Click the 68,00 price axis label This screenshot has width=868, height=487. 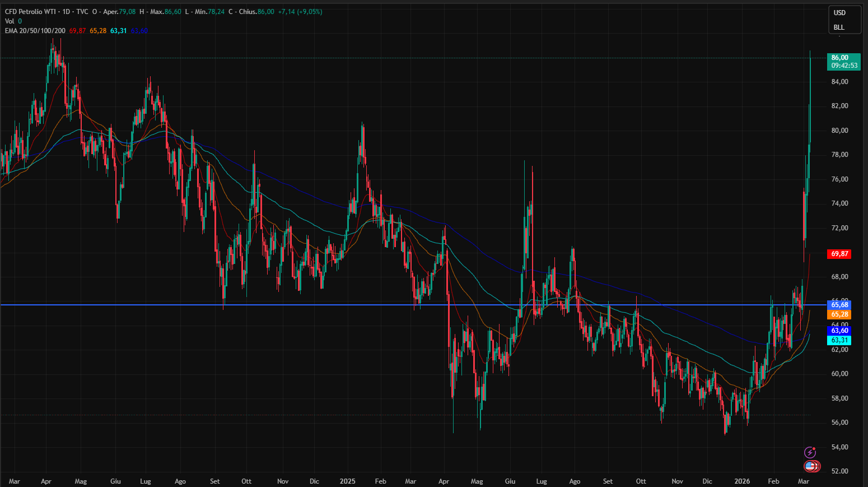click(x=839, y=277)
